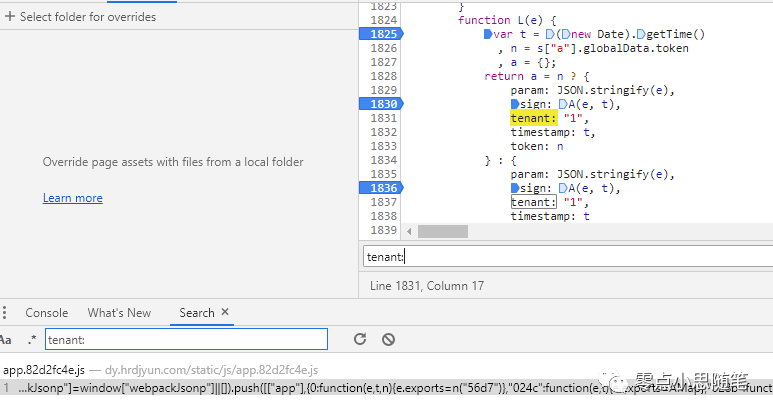The height and width of the screenshot is (415, 773).
Task: Click the scroll-left arrow of code scrollbar
Action: 409,231
